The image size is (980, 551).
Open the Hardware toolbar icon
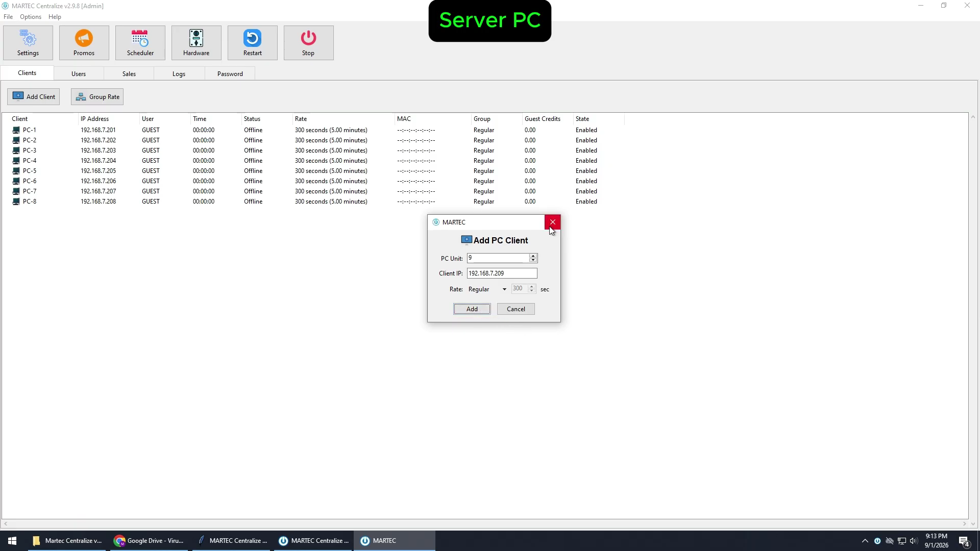[x=196, y=38]
